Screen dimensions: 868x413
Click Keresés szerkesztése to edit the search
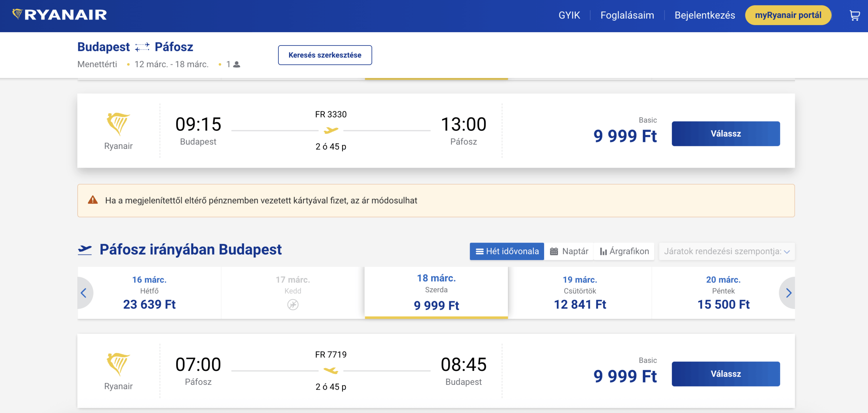[x=324, y=55]
